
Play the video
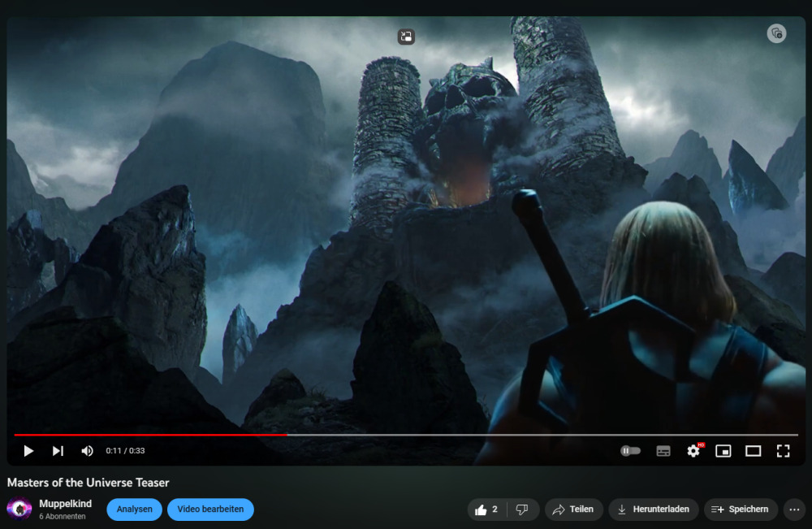(28, 451)
